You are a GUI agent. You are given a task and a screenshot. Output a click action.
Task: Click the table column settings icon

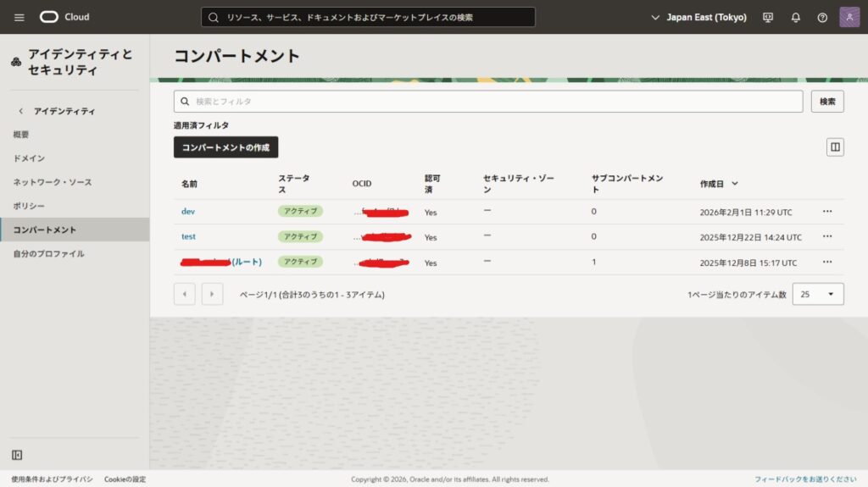click(835, 147)
